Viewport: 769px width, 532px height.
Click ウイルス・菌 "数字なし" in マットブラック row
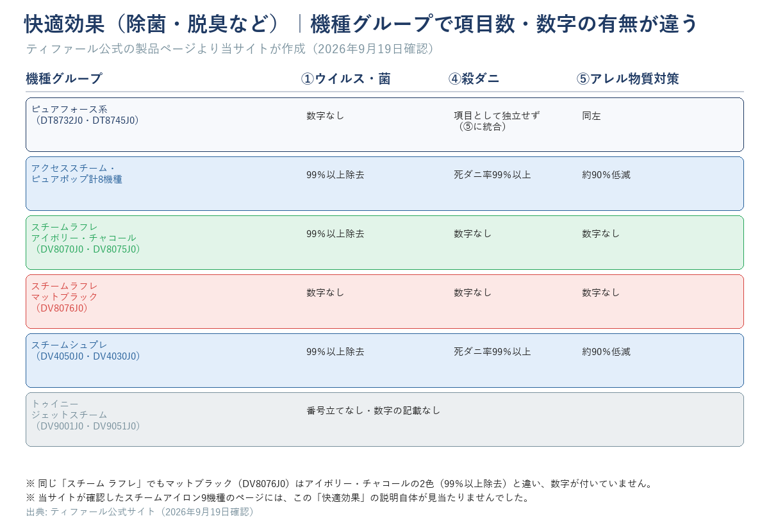click(326, 293)
